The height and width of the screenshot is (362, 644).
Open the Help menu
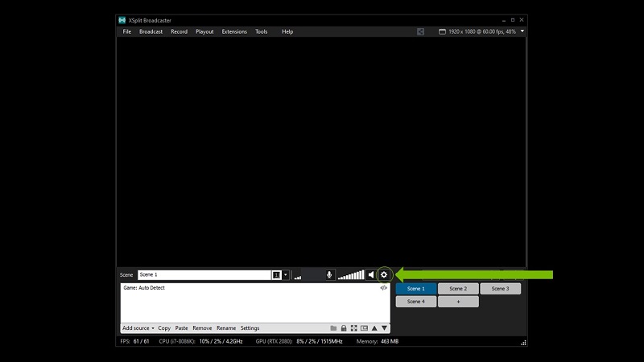click(287, 31)
